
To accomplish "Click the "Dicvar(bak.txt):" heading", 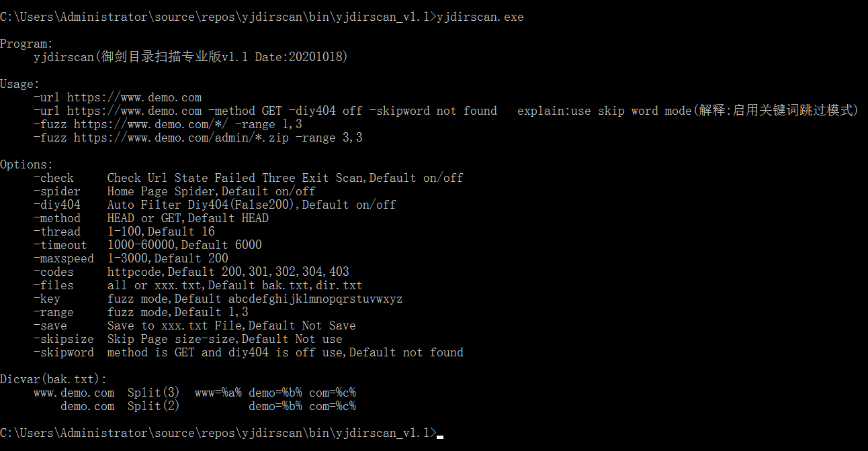I will point(53,379).
